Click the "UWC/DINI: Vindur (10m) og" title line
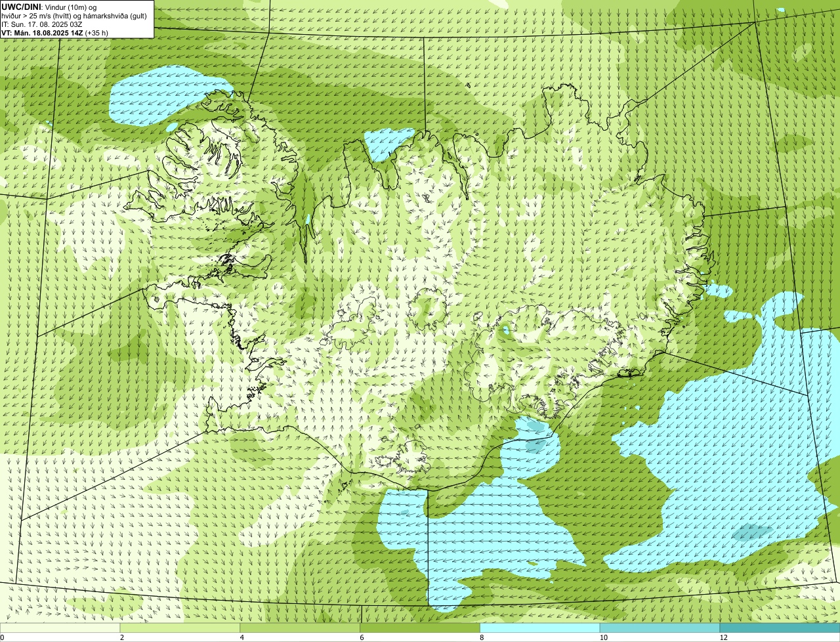 [49, 7]
